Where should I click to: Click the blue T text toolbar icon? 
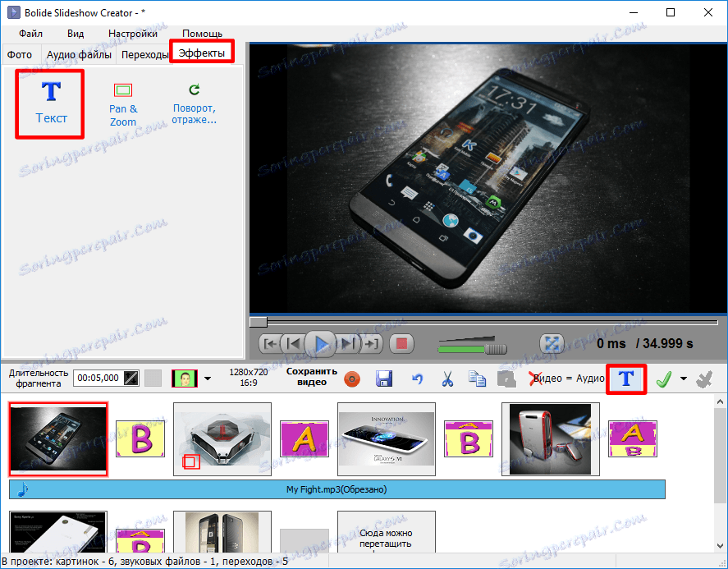(626, 379)
